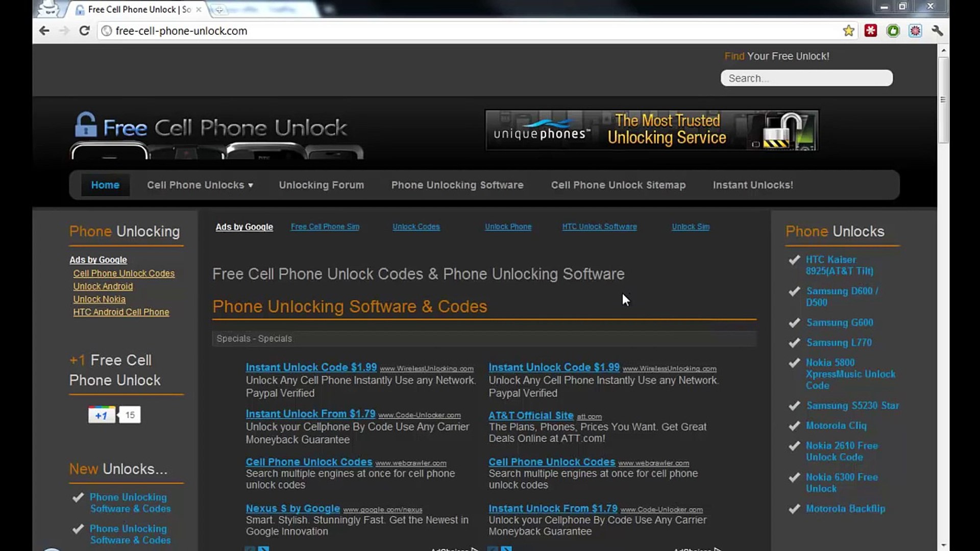Click the Nokia 6300 Free Unlock link
980x551 pixels.
[841, 483]
